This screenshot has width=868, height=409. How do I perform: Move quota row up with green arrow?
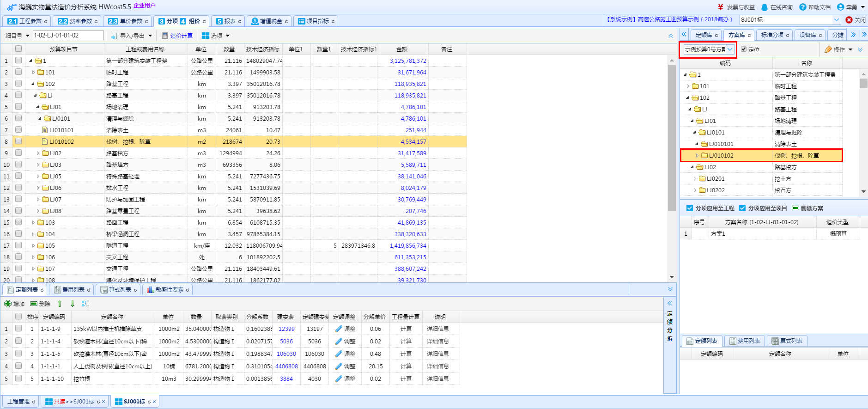point(60,304)
